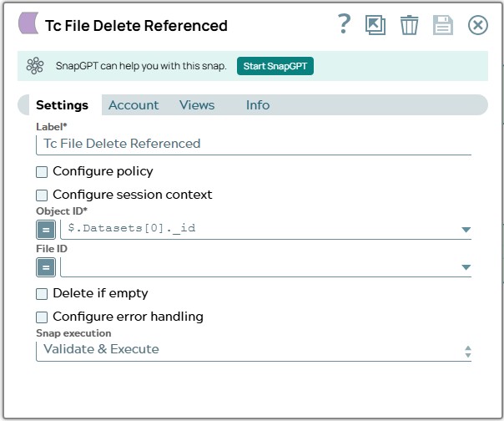Expand the File ID suggestions dropdown arrow
Viewport: 504px width, 421px height.
click(x=466, y=267)
